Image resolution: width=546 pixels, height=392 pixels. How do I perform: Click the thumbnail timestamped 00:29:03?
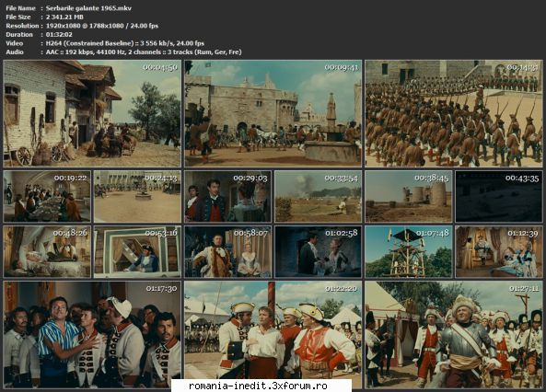(227, 196)
